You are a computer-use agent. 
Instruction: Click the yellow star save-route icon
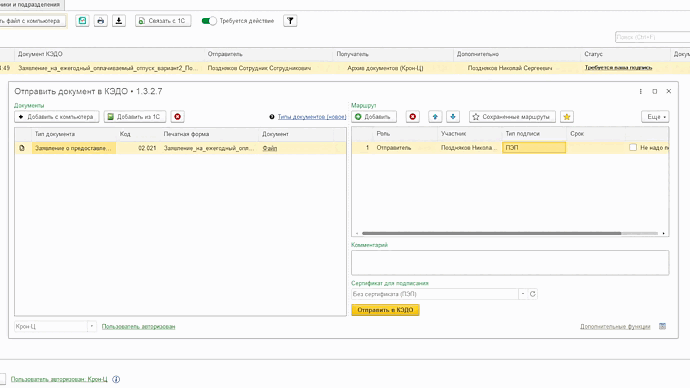coord(567,117)
